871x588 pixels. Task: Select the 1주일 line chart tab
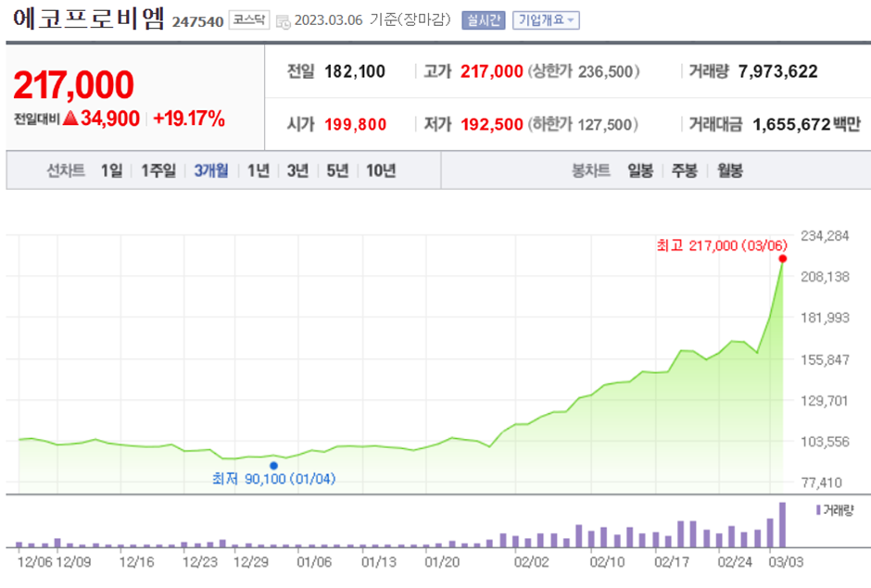[158, 170]
